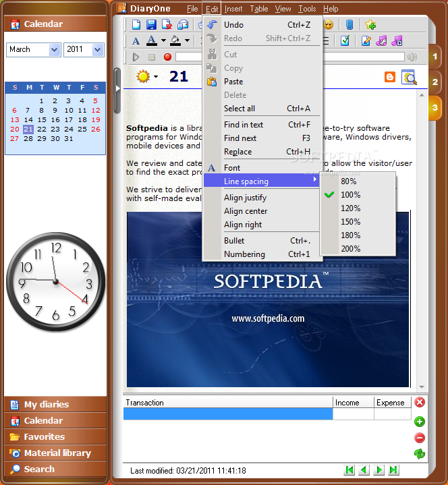
Task: Click the magnifier search preview icon
Action: (410, 77)
